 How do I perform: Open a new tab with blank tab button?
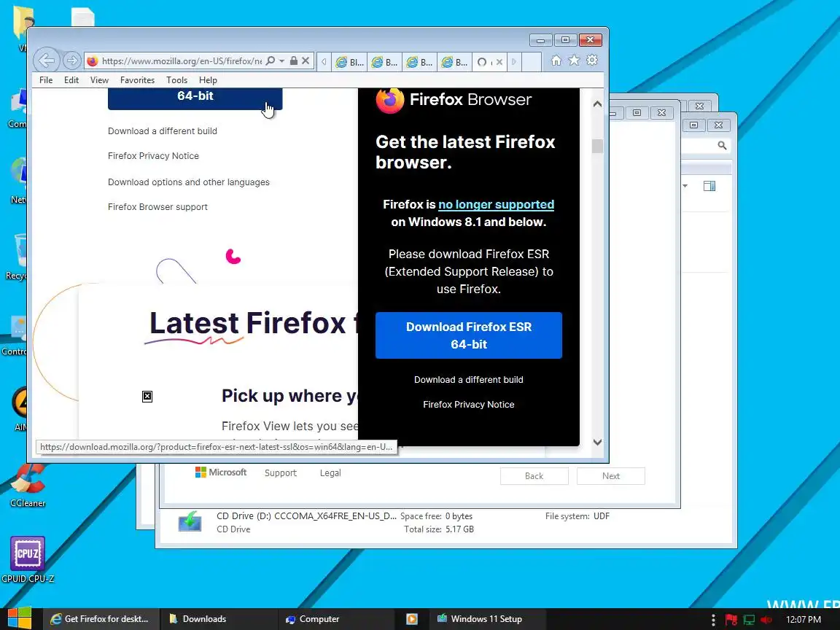[531, 62]
